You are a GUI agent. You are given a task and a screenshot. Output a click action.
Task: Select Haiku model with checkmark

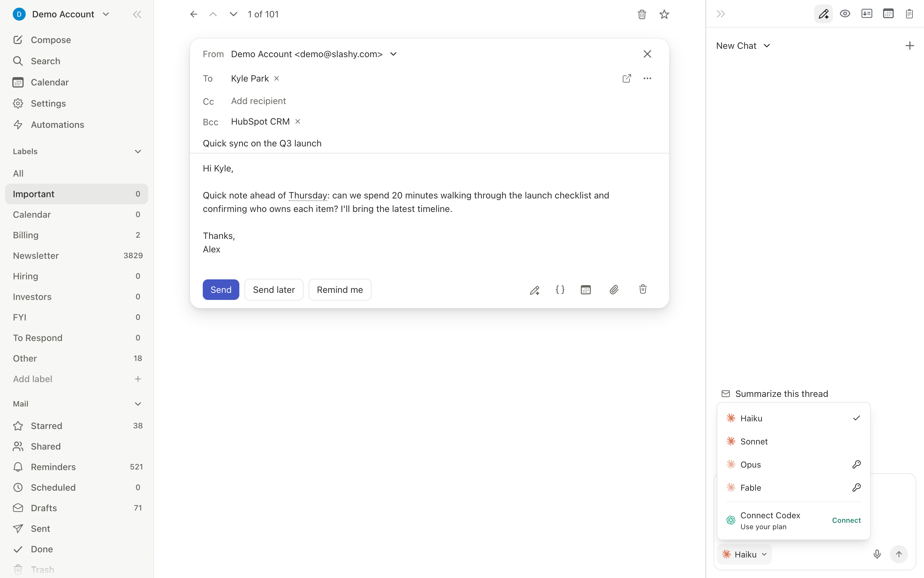(793, 419)
